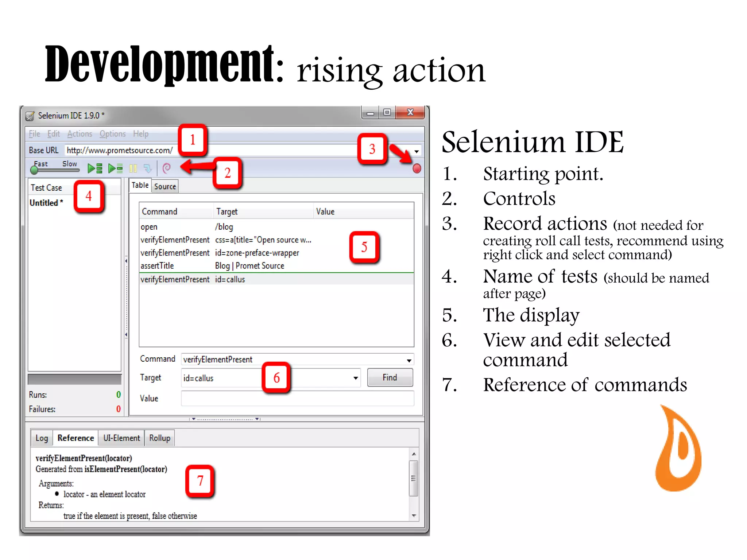The height and width of the screenshot is (560, 747).
Task: Click the Value column header
Action: [363, 211]
